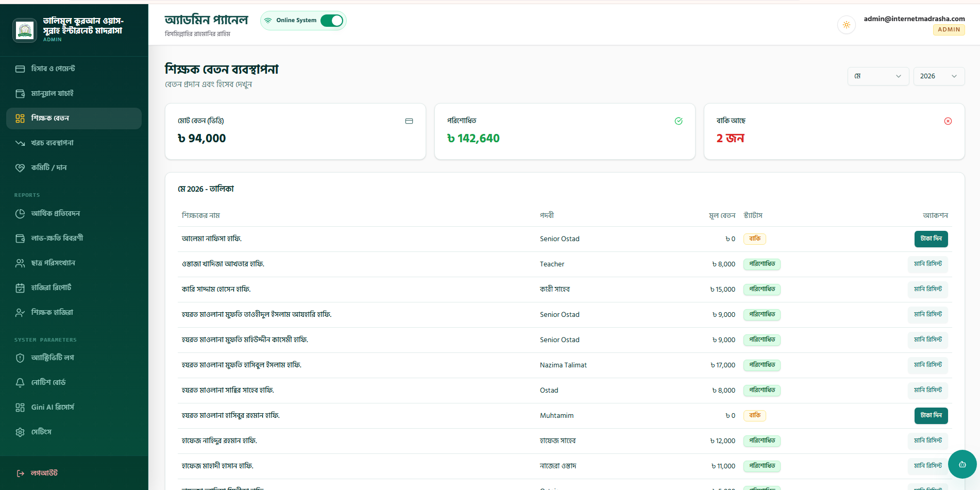Click the sun theme toggle icon
The image size is (980, 490).
click(x=847, y=25)
